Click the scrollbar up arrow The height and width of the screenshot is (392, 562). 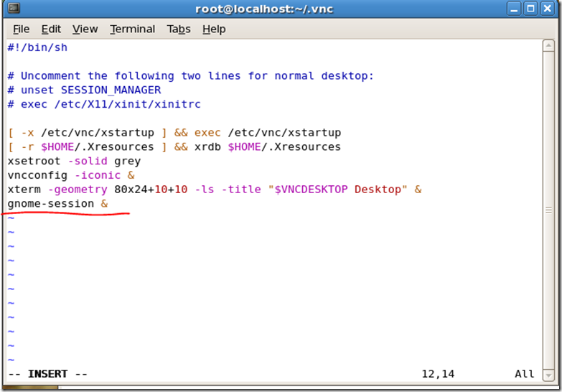tap(548, 46)
